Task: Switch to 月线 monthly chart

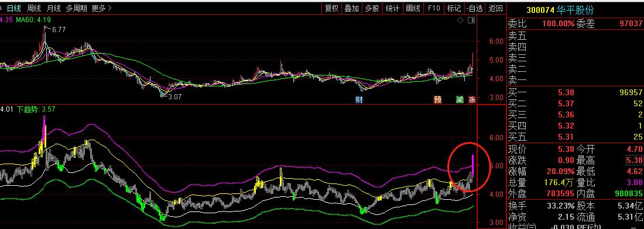Action: point(53,8)
